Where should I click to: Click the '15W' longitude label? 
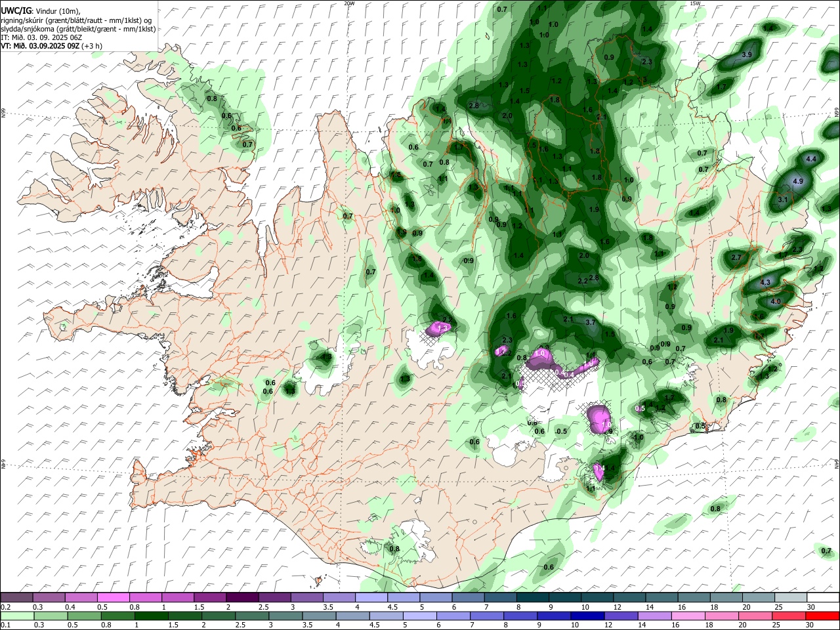(695, 3)
